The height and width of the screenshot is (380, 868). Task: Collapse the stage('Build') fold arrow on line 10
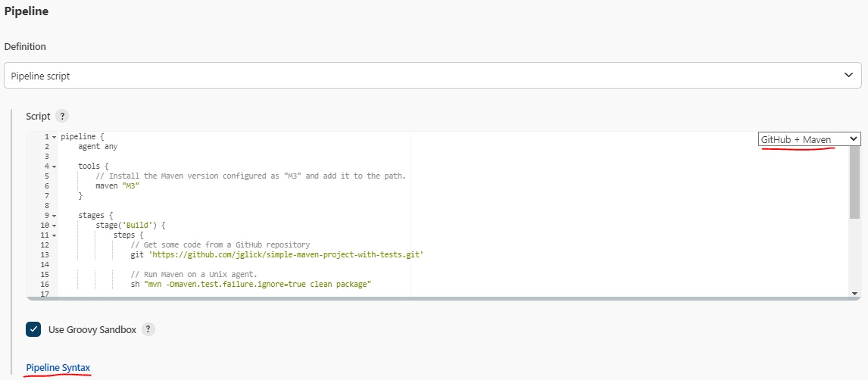pos(55,226)
